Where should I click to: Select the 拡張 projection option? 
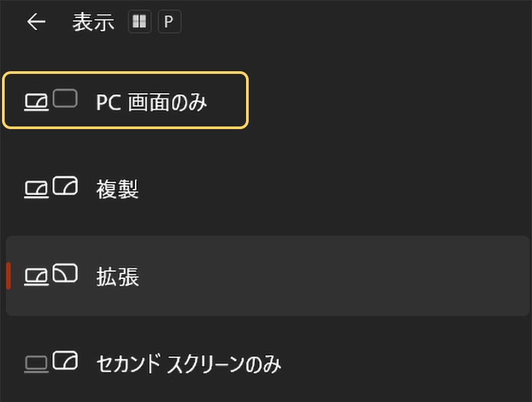[118, 276]
